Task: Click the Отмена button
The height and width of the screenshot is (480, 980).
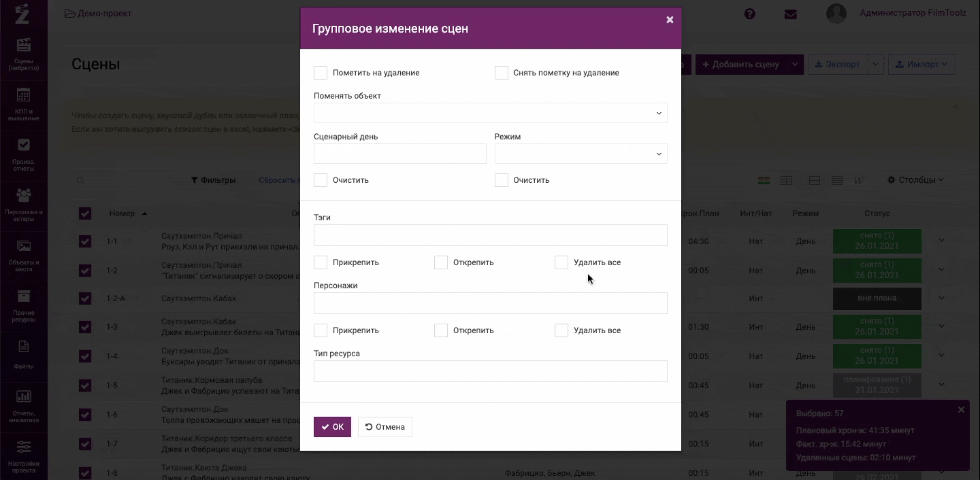Action: [385, 427]
